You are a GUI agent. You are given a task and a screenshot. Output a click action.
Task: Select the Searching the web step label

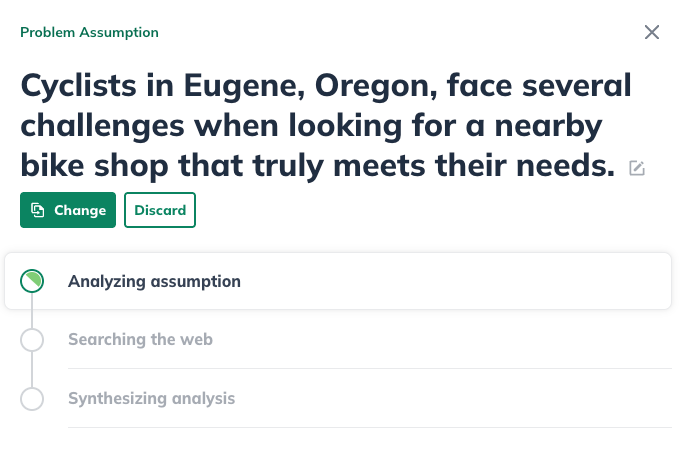click(140, 340)
